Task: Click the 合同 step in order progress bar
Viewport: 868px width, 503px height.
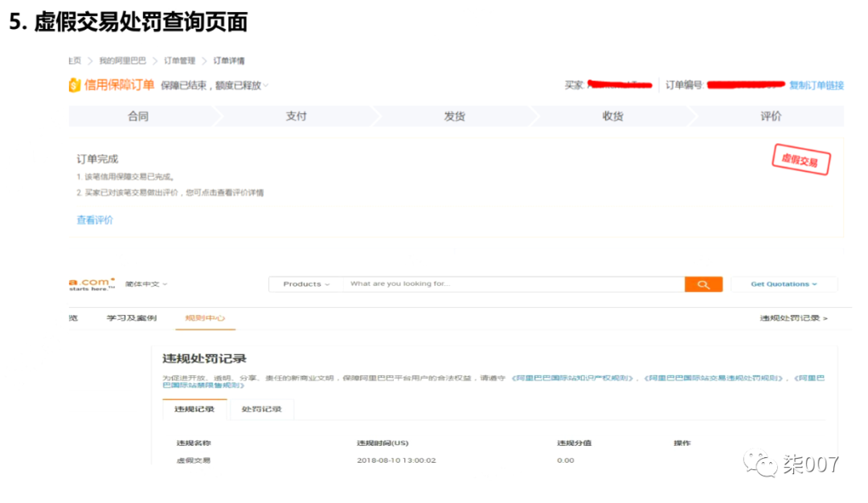Action: (x=139, y=116)
